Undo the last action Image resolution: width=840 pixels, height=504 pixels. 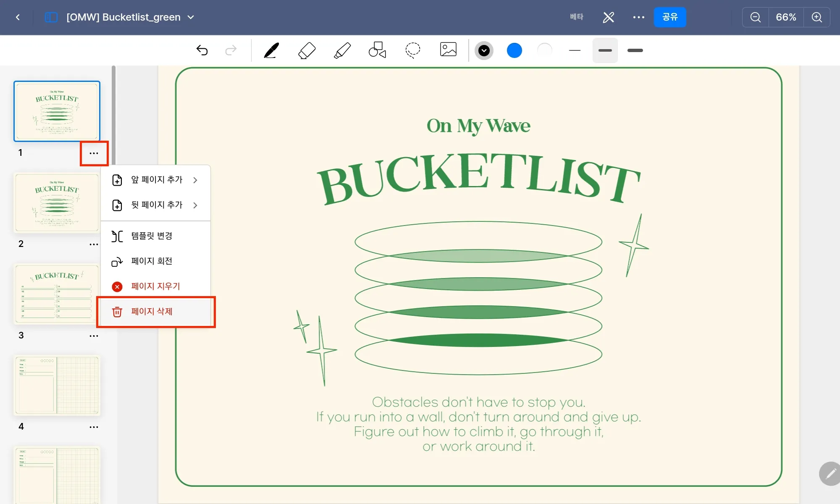pyautogui.click(x=202, y=50)
